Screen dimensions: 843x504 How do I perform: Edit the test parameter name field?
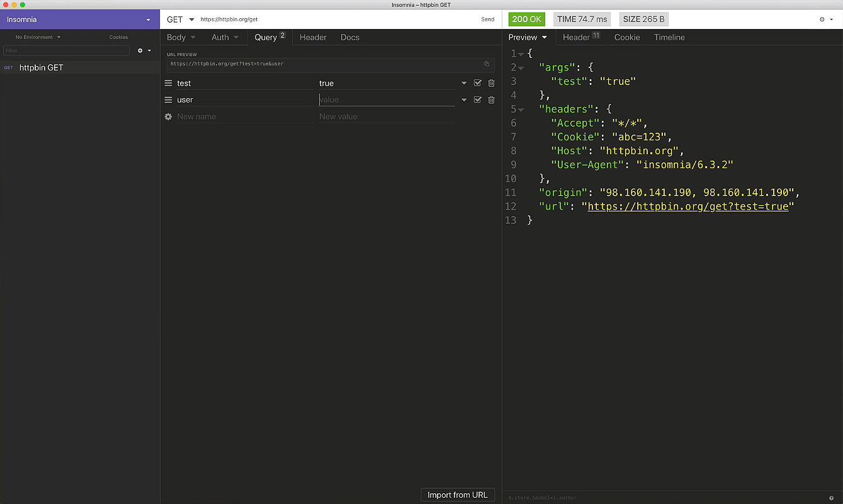[x=244, y=83]
